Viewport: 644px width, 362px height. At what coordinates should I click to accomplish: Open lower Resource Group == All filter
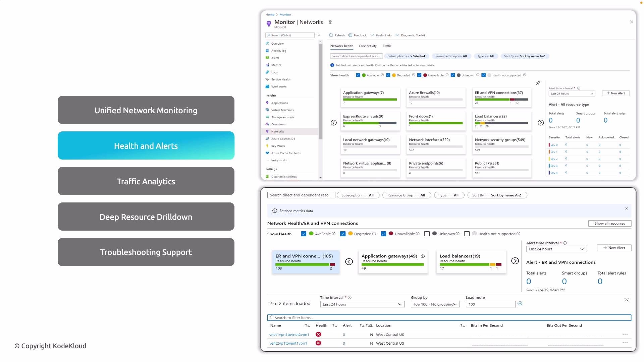[406, 195]
